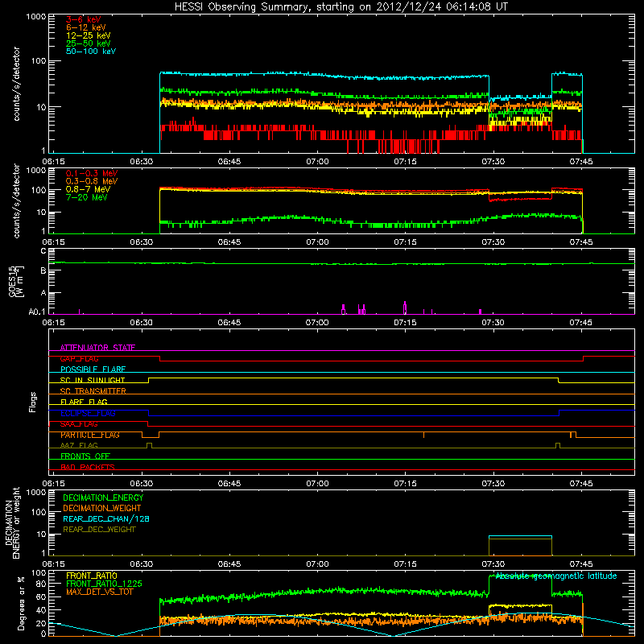Select the olive flag label below PARTICLE_FLAG

[x=79, y=445]
